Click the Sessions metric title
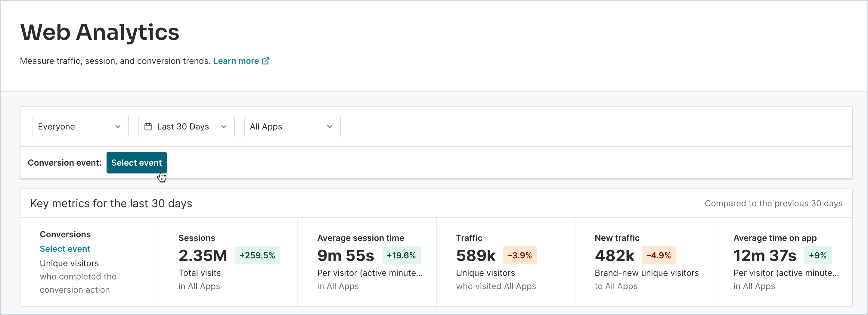Viewport: 868px width, 315px height. pyautogui.click(x=197, y=238)
